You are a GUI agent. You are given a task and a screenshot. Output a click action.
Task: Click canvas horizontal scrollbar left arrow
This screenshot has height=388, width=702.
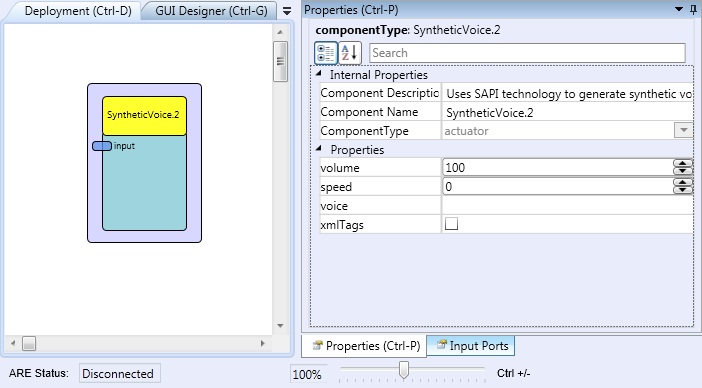pyautogui.click(x=13, y=344)
